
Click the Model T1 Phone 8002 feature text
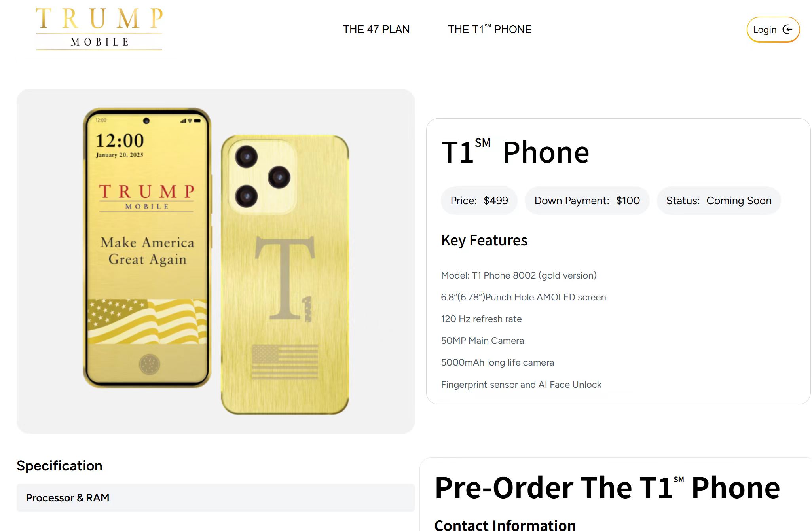click(519, 275)
